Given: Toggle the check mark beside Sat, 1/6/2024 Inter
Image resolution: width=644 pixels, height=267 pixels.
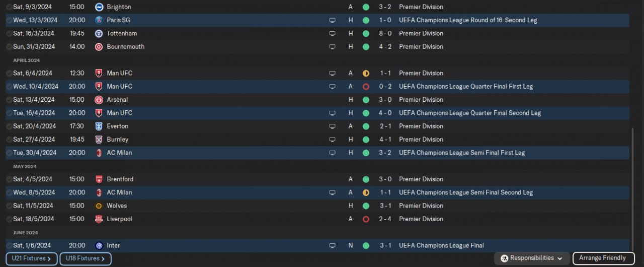Looking at the screenshot, I should coord(9,246).
